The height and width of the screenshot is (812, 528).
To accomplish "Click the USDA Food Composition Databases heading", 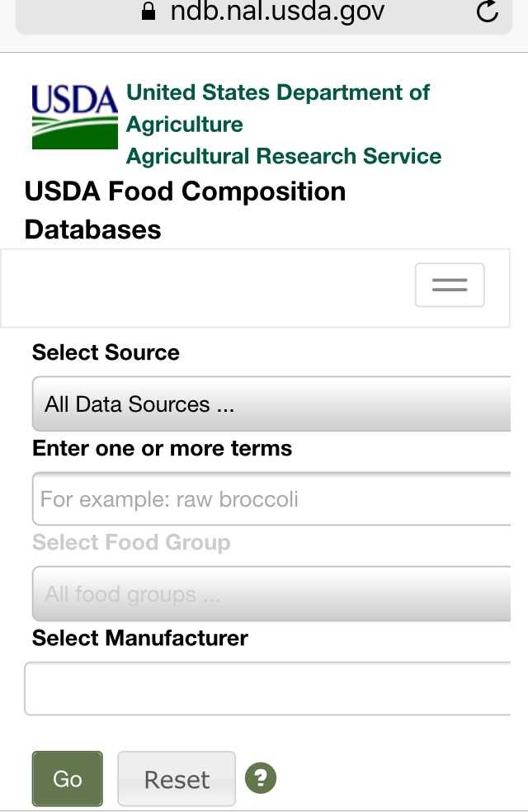I will (185, 210).
